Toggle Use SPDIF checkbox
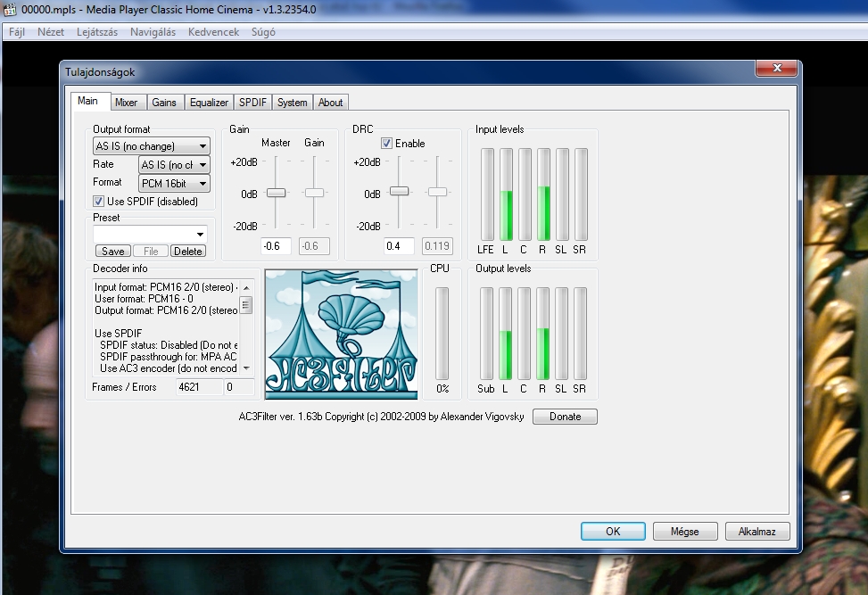 click(x=98, y=202)
